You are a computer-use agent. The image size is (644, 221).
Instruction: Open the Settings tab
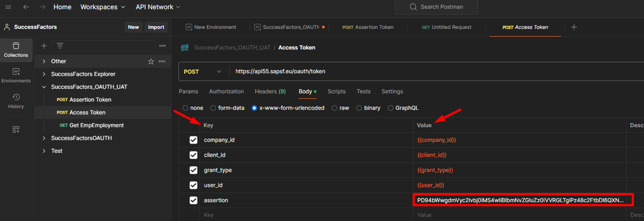click(x=392, y=92)
